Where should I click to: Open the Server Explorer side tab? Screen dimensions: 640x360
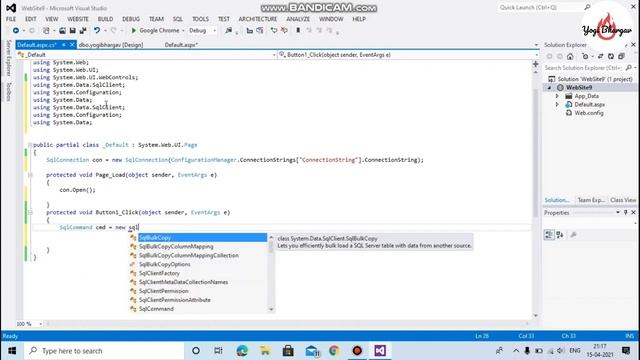point(9,58)
